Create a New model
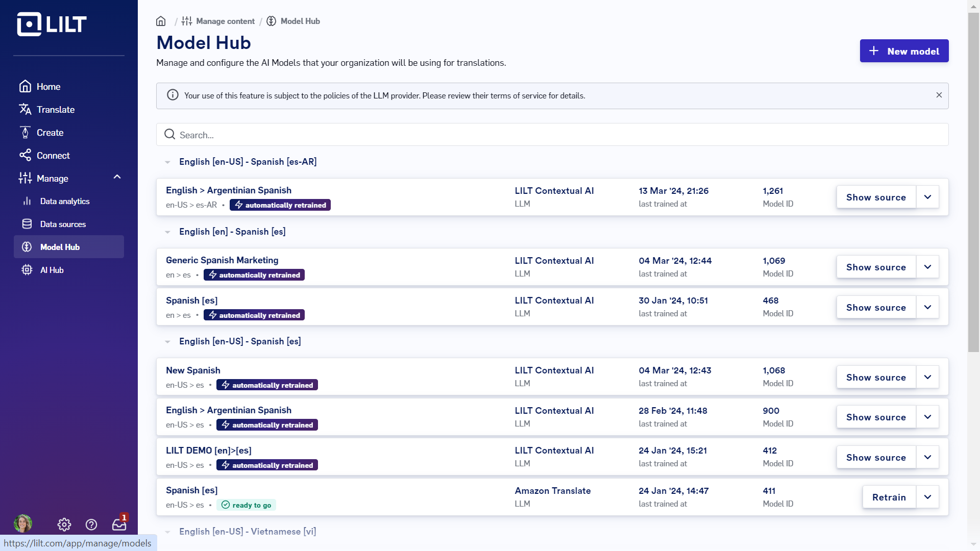The height and width of the screenshot is (551, 980). point(904,51)
